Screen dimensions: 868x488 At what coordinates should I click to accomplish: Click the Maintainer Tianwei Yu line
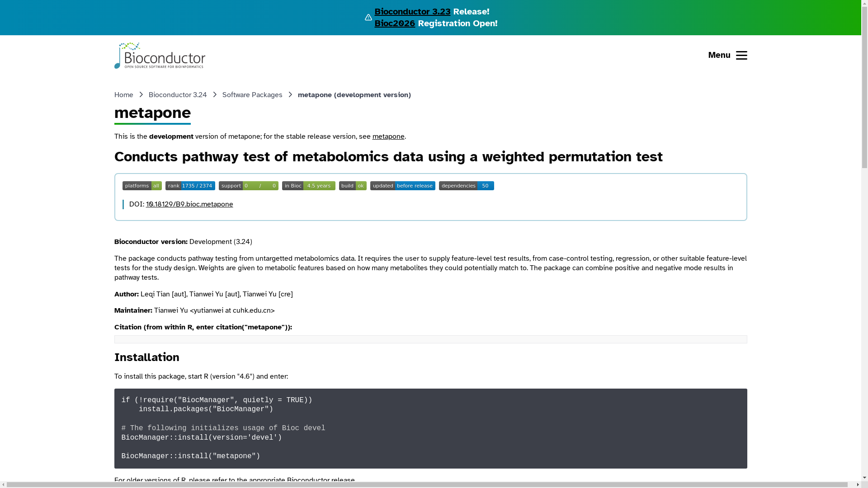point(194,310)
